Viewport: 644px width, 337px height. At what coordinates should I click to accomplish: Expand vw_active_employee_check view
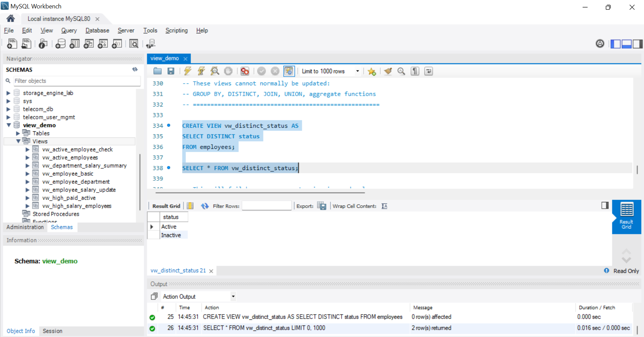click(x=28, y=150)
